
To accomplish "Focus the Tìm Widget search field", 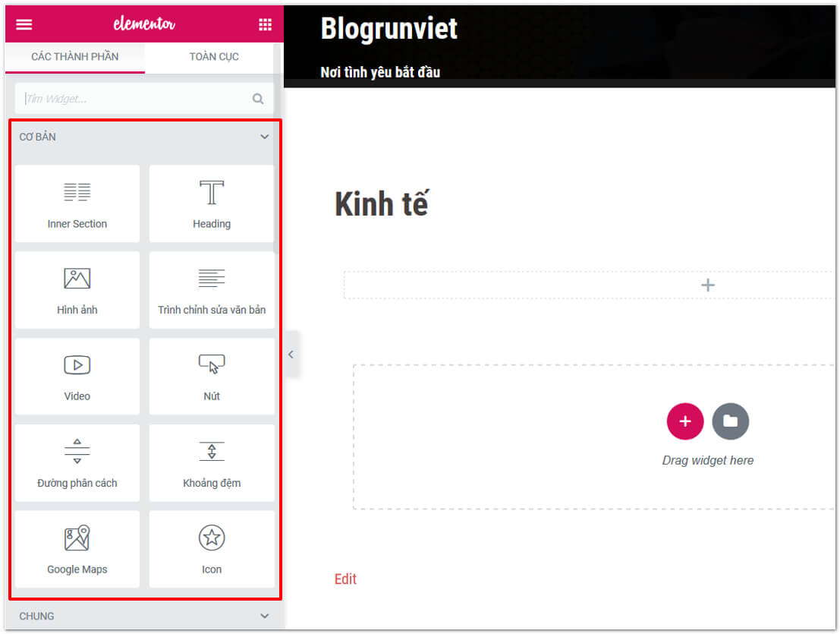I will 137,99.
